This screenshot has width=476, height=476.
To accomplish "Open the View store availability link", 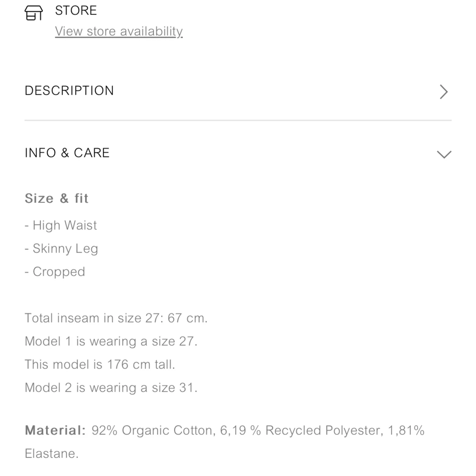I will click(x=118, y=31).
